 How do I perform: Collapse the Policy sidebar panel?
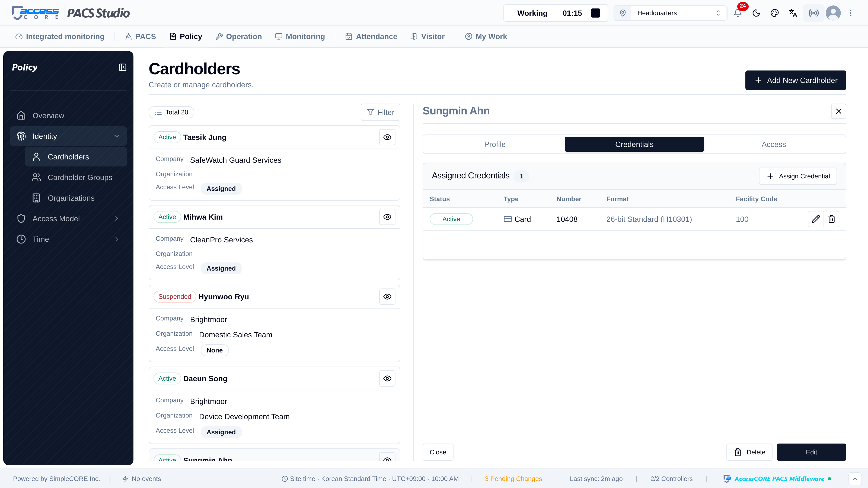point(123,67)
